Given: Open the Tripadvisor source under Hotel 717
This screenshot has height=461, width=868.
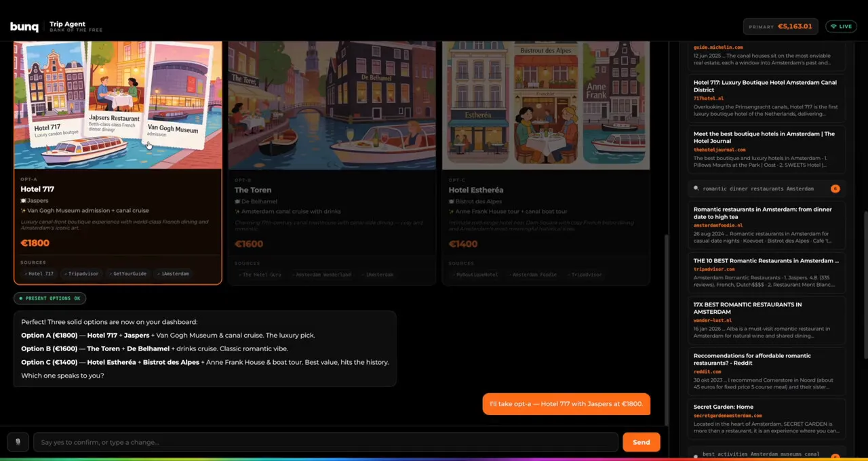Looking at the screenshot, I should (81, 274).
